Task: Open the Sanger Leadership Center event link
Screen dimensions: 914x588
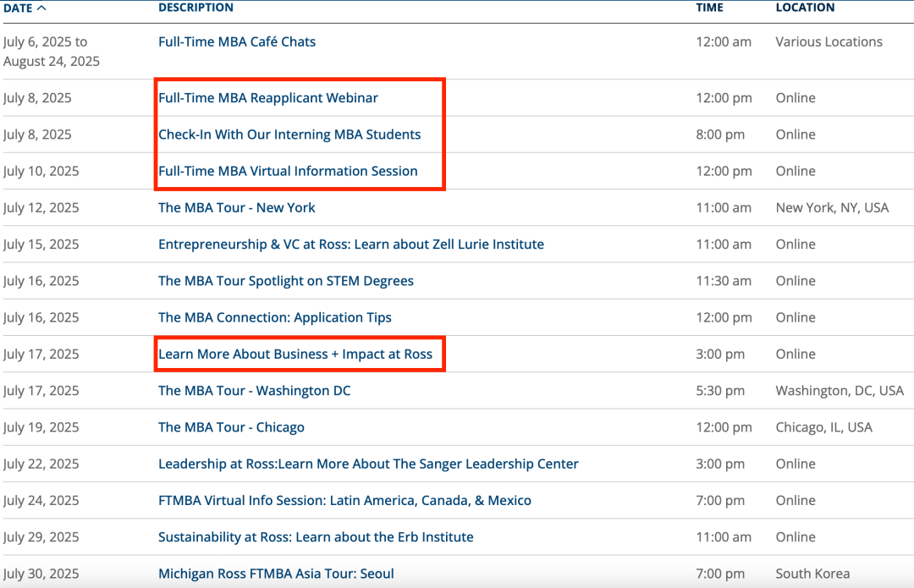Action: (x=368, y=464)
